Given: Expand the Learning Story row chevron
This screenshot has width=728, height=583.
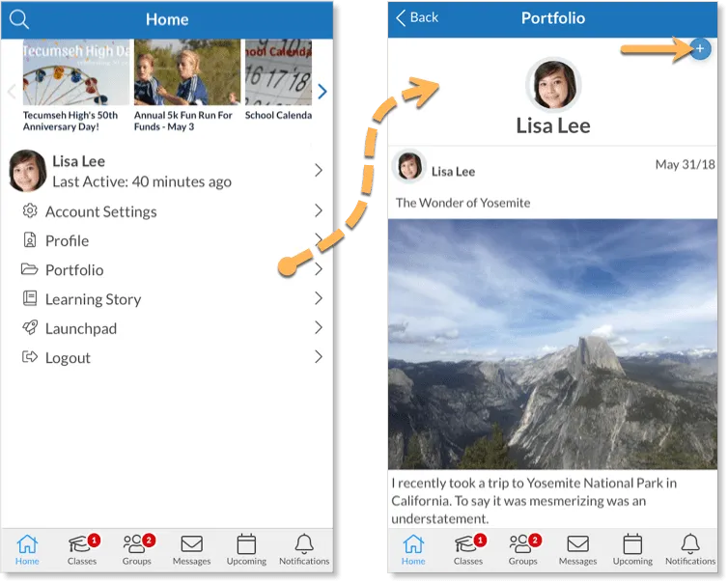Looking at the screenshot, I should pyautogui.click(x=319, y=298).
